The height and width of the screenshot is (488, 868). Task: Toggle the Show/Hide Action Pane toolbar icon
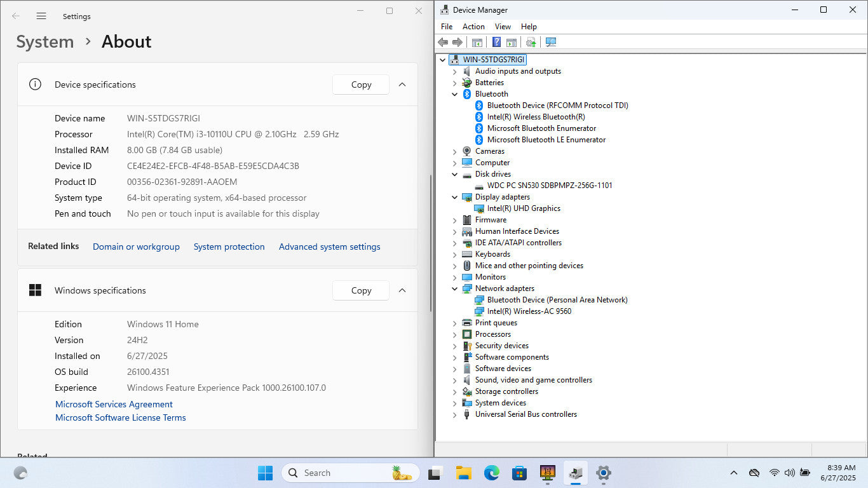coord(512,42)
